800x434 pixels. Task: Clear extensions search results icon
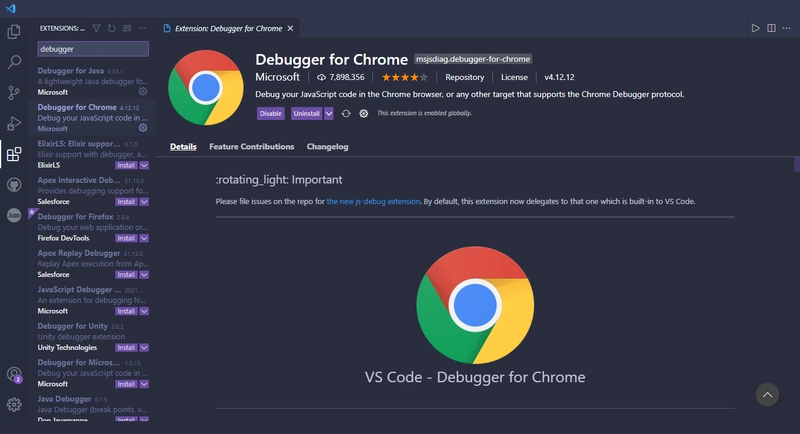127,29
